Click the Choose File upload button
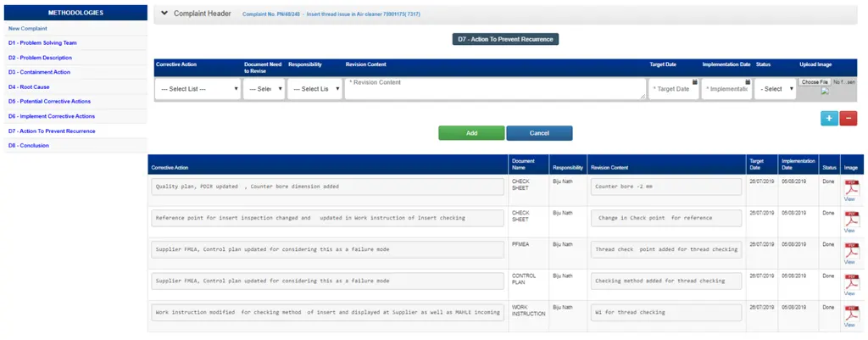 tap(815, 82)
